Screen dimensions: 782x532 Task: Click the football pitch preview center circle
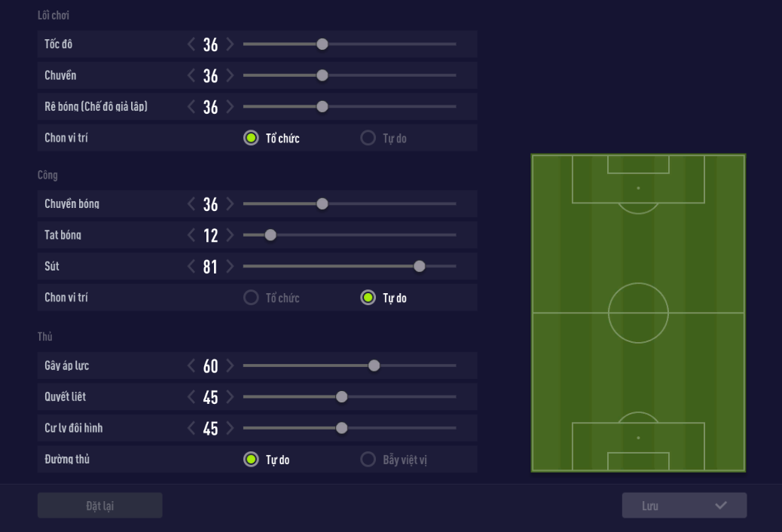[x=638, y=313]
